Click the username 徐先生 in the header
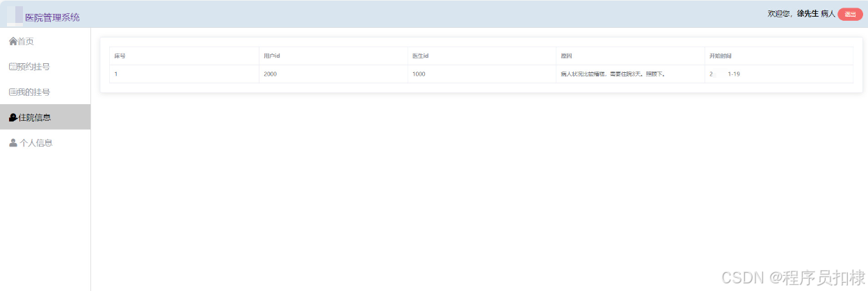 pos(807,14)
